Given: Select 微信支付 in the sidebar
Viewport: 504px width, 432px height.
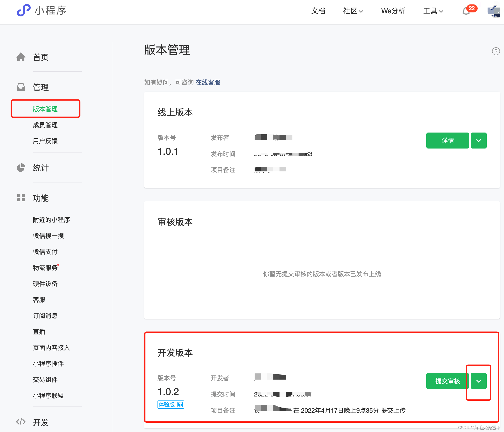Looking at the screenshot, I should 45,252.
